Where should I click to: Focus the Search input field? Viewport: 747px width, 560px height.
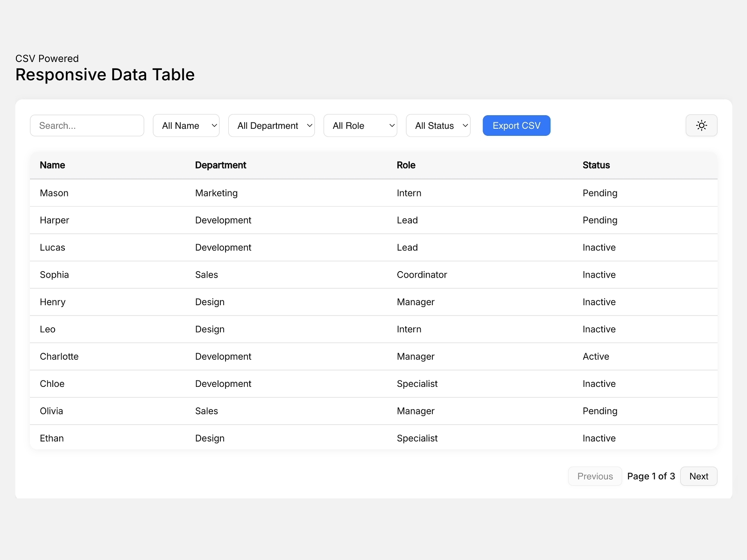87,126
